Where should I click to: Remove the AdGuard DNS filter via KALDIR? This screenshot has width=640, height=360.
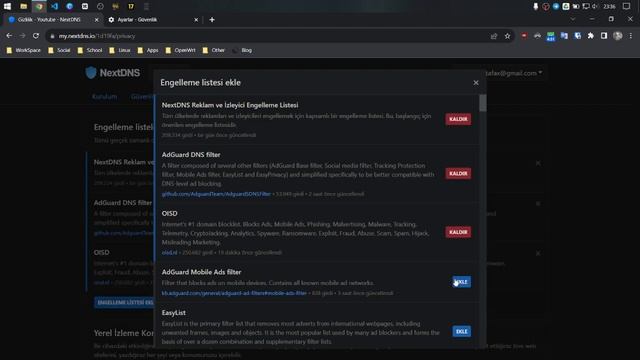(x=458, y=173)
